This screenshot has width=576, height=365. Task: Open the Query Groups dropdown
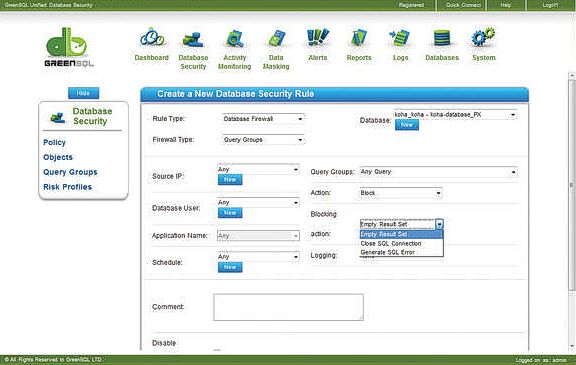coord(439,172)
